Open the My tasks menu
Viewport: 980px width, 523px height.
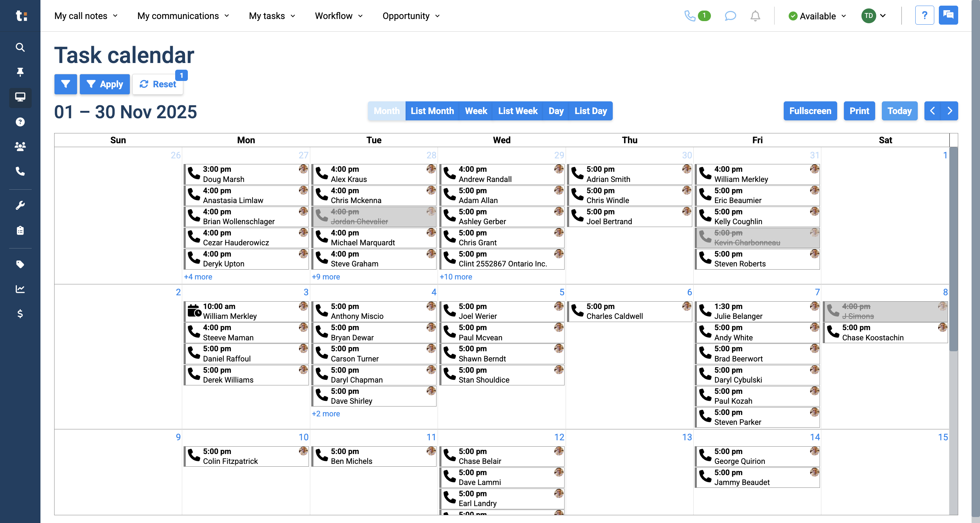point(272,16)
